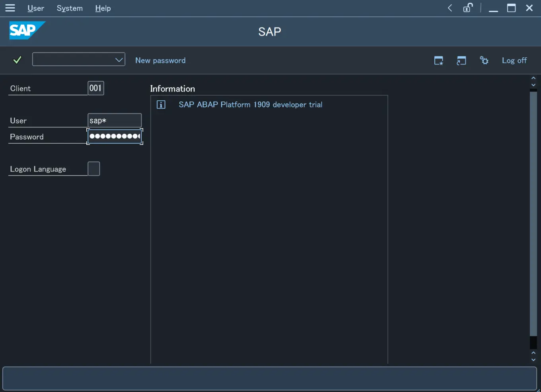Close the SAP window

pyautogui.click(x=529, y=8)
